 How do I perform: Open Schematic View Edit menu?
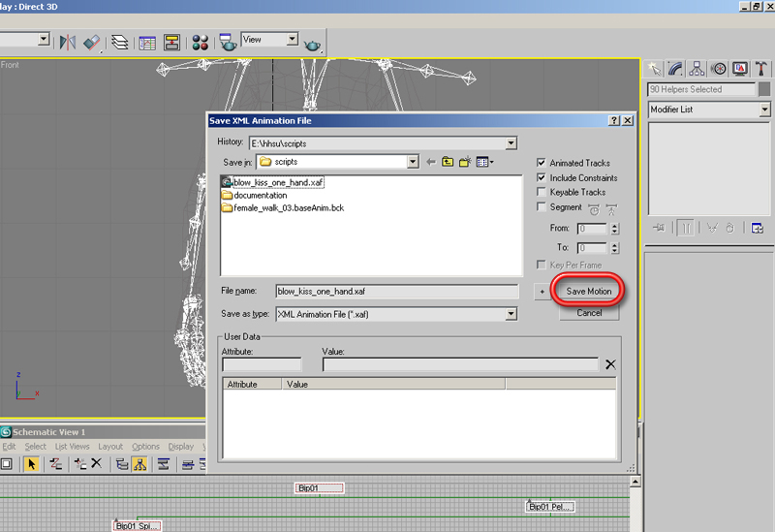click(x=10, y=447)
